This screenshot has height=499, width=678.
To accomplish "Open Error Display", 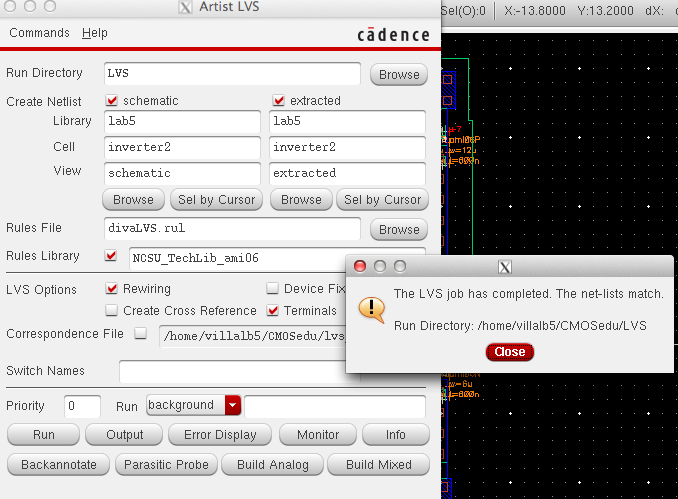I will [220, 435].
